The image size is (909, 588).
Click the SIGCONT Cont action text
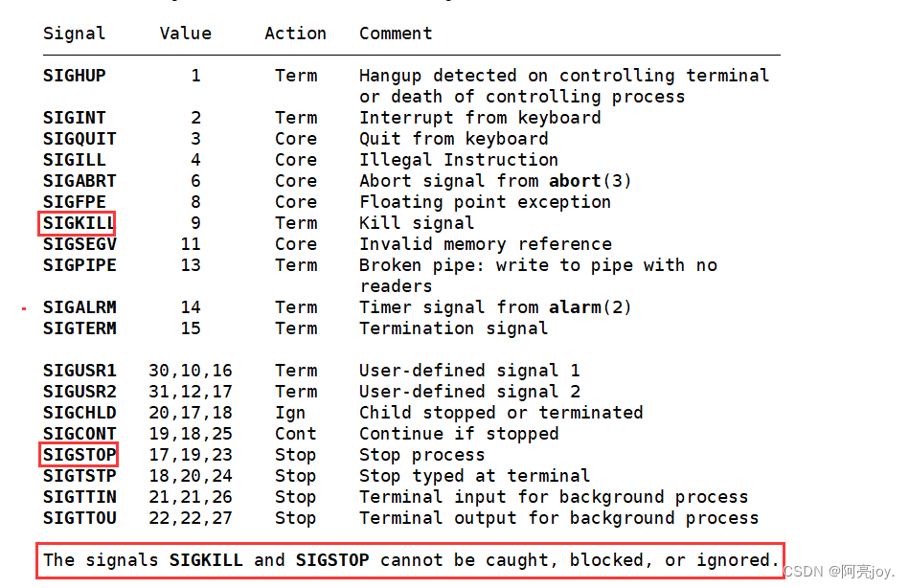point(296,434)
